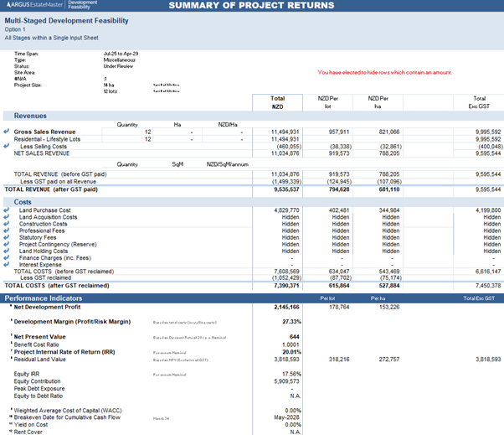Select the per ha revenue 681,110
The image size is (504, 435).
(x=389, y=189)
